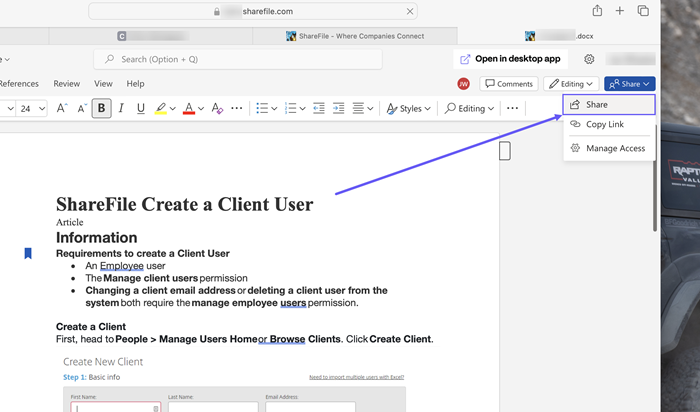Click the JW user presence avatar
Image resolution: width=700 pixels, height=412 pixels.
463,83
